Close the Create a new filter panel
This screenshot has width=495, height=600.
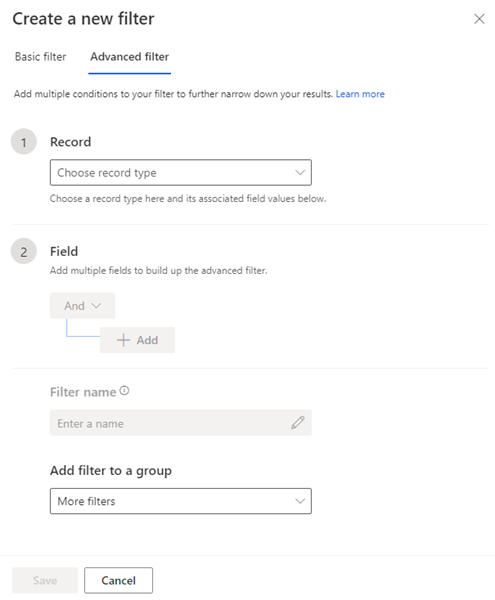coord(479,19)
